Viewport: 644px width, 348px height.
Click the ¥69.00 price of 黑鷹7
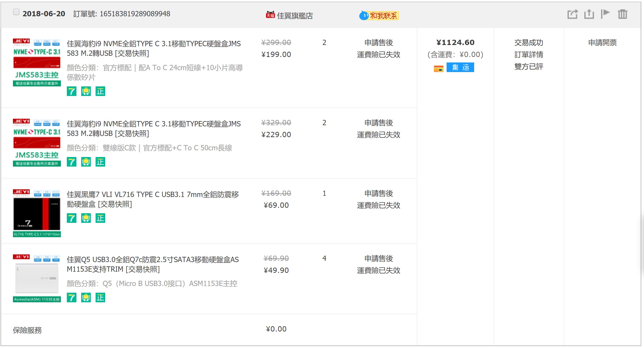click(276, 205)
